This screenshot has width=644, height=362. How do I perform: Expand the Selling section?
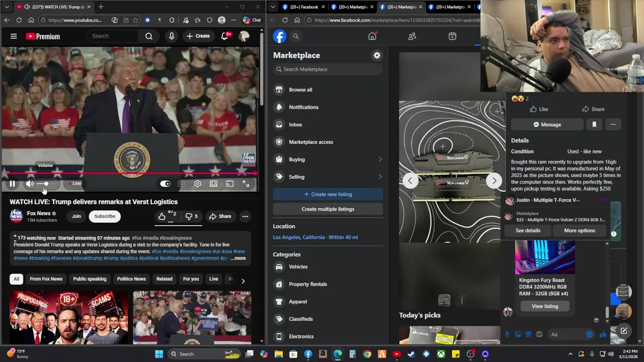(x=328, y=177)
